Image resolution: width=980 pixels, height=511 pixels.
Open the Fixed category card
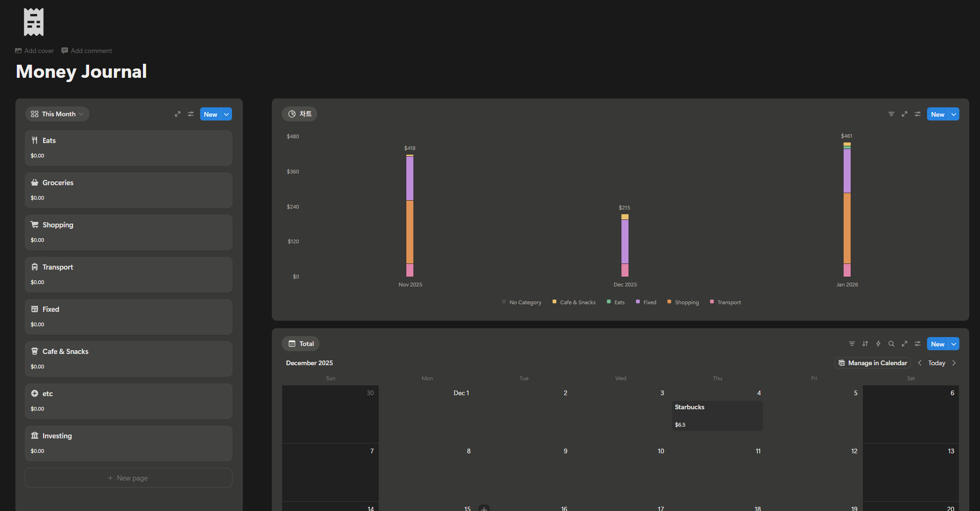pos(128,317)
